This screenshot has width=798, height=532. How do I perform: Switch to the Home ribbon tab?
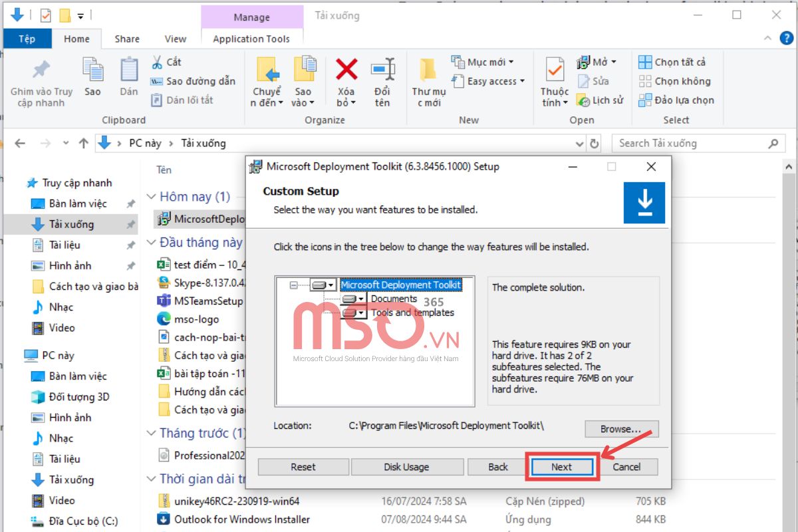tap(76, 39)
